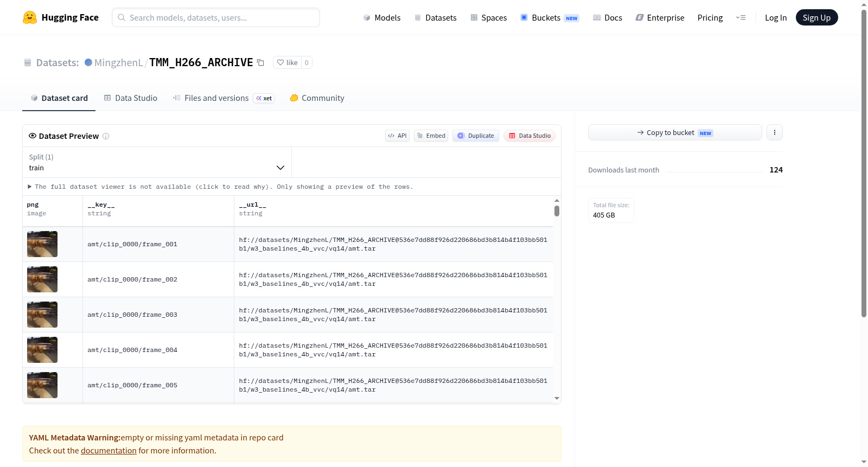Click the Embed button
This screenshot has width=868, height=467.
point(431,136)
